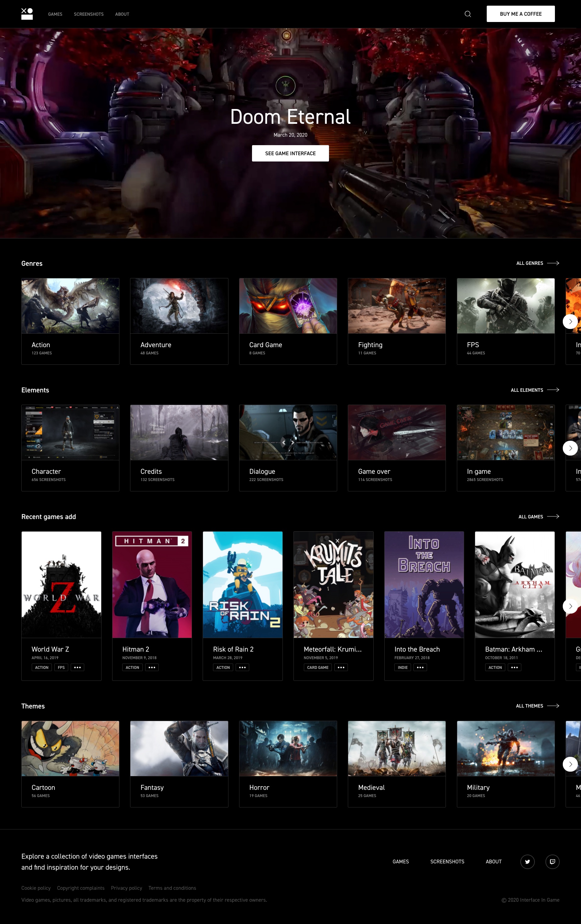Select the Action tag on Risk of Rain 2
The image size is (581, 924).
[x=223, y=667]
